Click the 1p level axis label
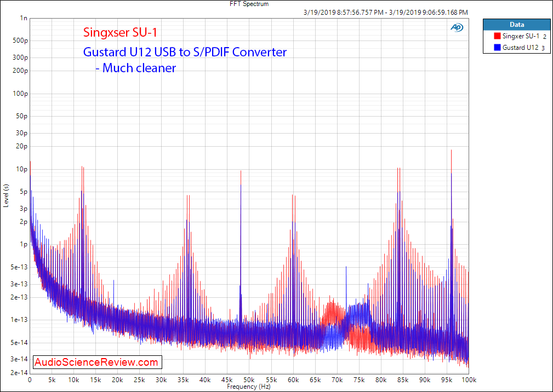Image resolution: width=553 pixels, height=392 pixels. (24, 244)
